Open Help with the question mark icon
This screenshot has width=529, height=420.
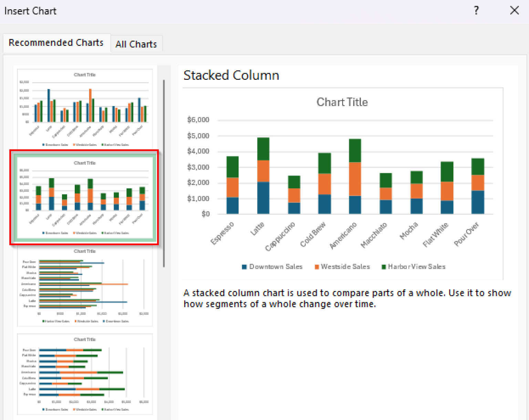pyautogui.click(x=476, y=11)
